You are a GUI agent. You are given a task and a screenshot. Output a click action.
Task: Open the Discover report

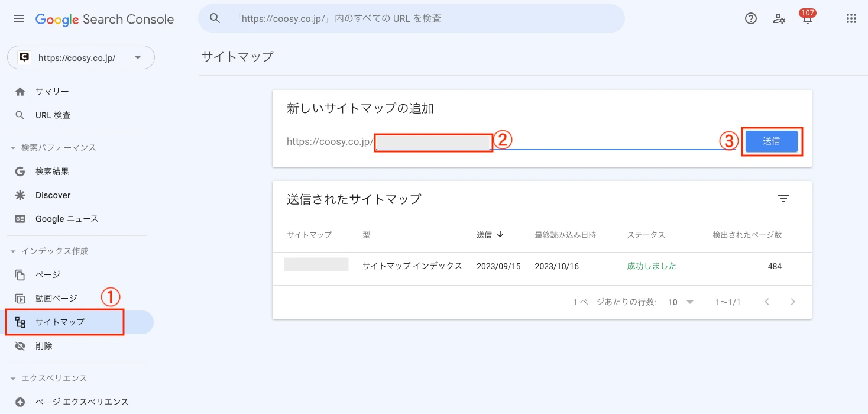pyautogui.click(x=77, y=195)
